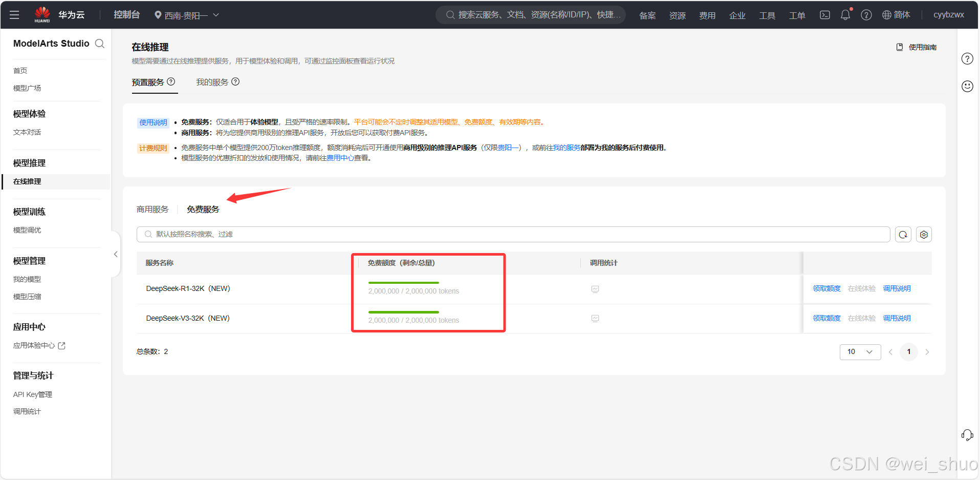The height and width of the screenshot is (480, 980).
Task: Open 费用 in top menu
Action: pyautogui.click(x=707, y=15)
